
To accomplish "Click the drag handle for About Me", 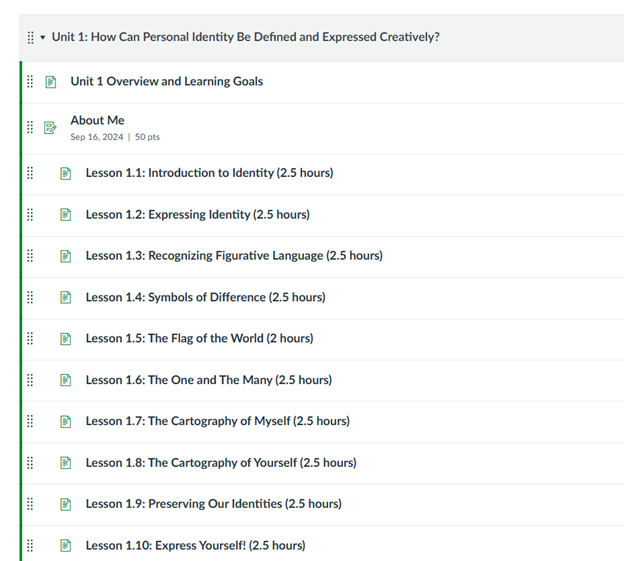I will click(x=30, y=128).
